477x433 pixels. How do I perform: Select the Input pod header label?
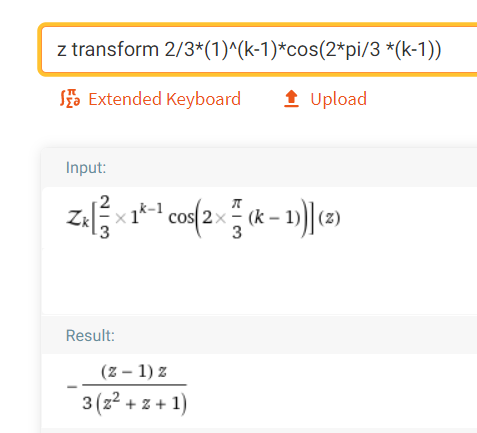tap(86, 167)
